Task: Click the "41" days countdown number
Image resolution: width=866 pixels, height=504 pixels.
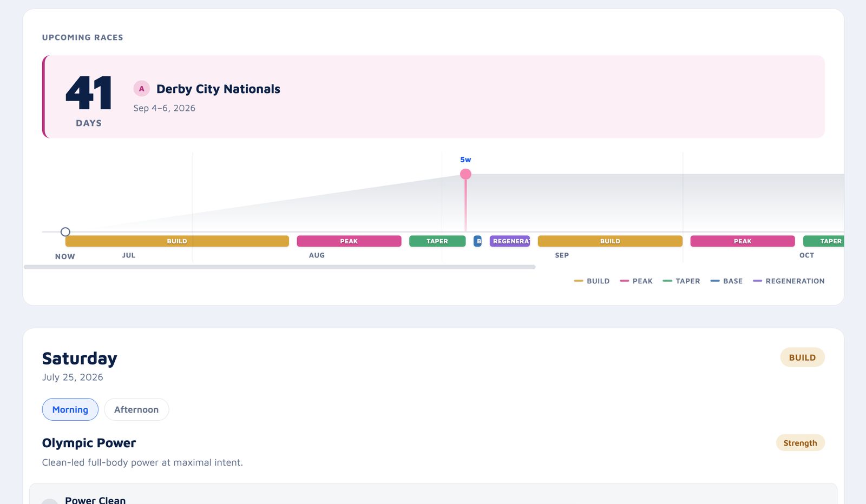Action: click(89, 93)
